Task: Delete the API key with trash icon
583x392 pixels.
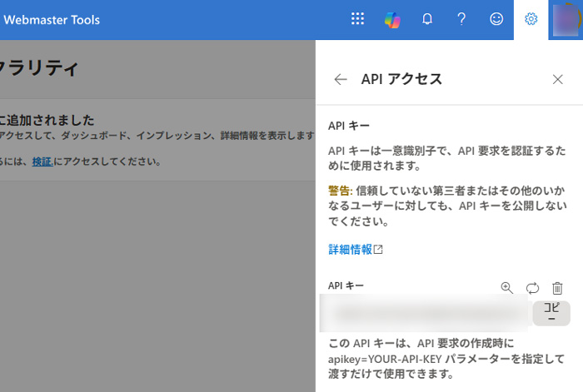Action: (x=557, y=288)
